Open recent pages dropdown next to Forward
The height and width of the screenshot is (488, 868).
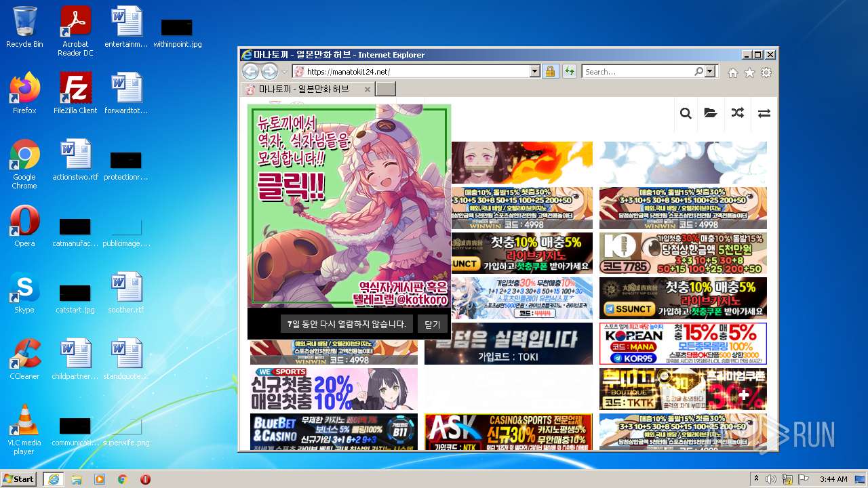[x=285, y=72]
